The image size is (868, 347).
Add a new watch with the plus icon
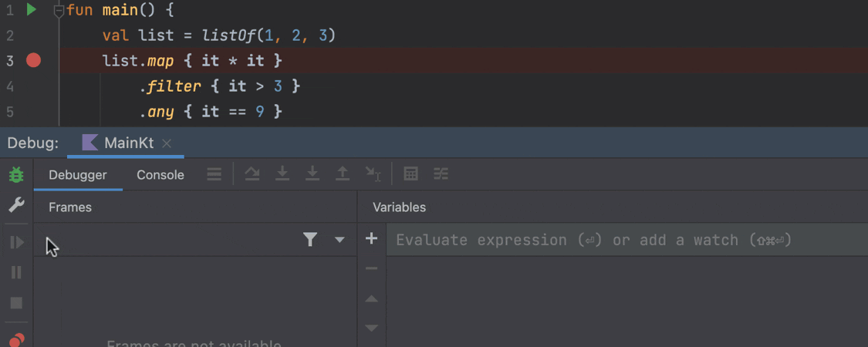coord(372,239)
